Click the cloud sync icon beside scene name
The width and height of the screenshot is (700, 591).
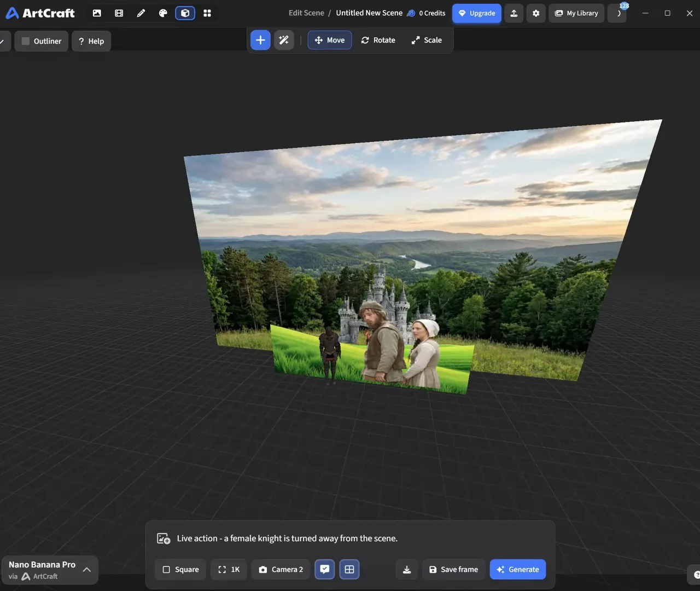click(x=411, y=13)
